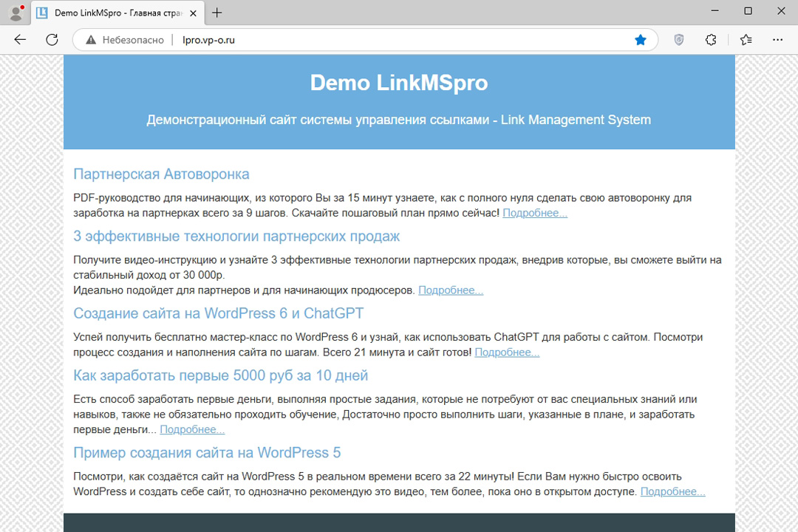Image resolution: width=798 pixels, height=532 pixels.
Task: Click the address bar URL lpro.vp-o.ru
Action: point(208,40)
